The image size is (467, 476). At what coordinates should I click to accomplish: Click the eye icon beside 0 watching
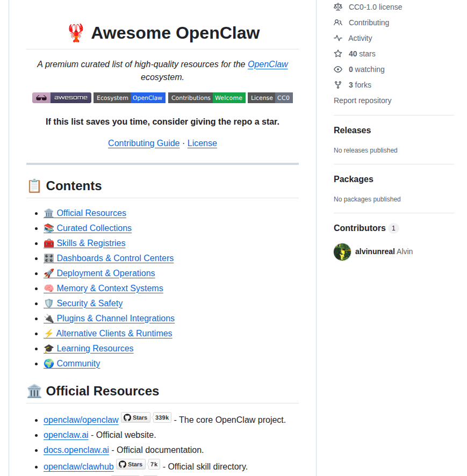click(338, 69)
